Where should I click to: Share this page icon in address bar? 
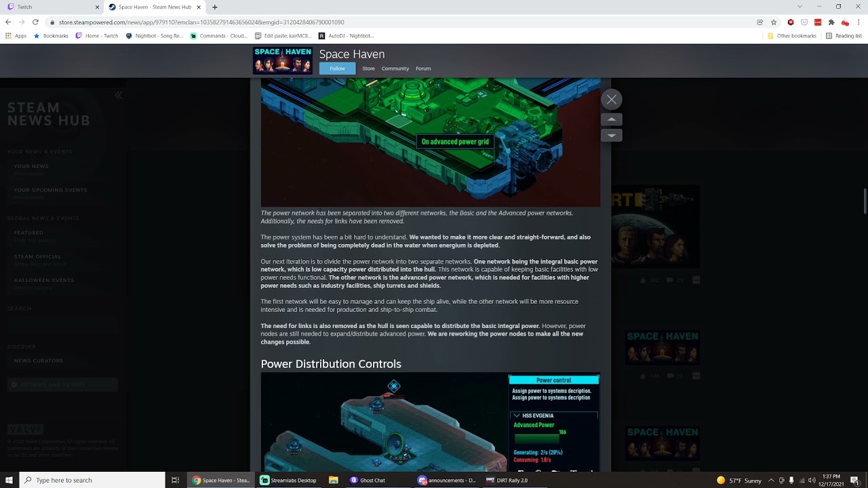pyautogui.click(x=760, y=22)
